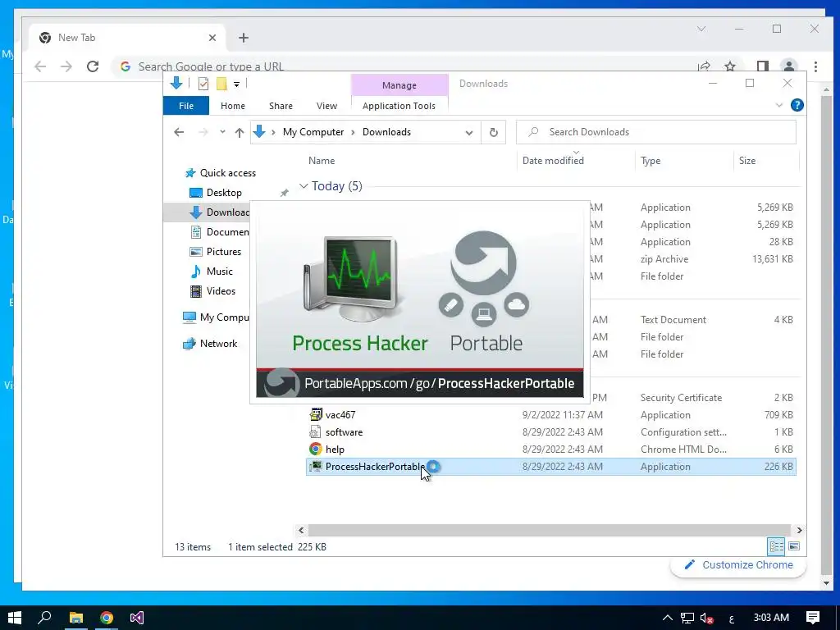
Task: Select Desktop in the navigation pane
Action: pyautogui.click(x=224, y=192)
